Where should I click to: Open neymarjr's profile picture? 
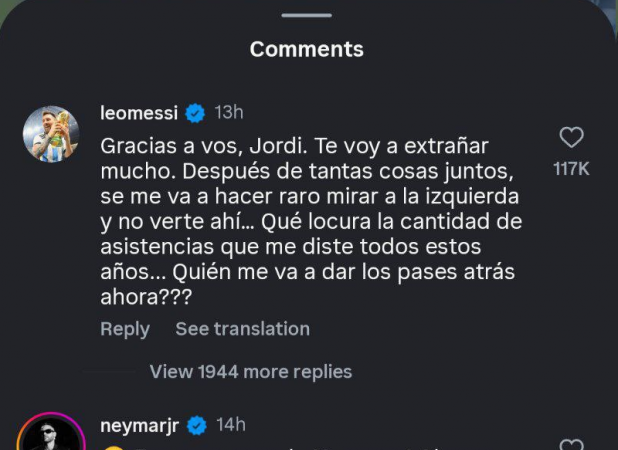click(50, 436)
